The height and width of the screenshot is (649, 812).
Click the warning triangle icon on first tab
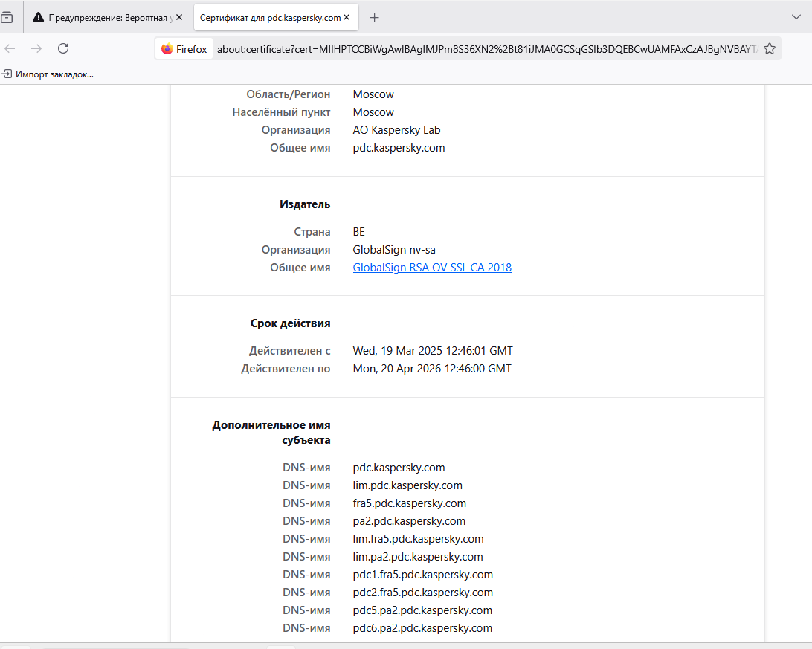39,18
